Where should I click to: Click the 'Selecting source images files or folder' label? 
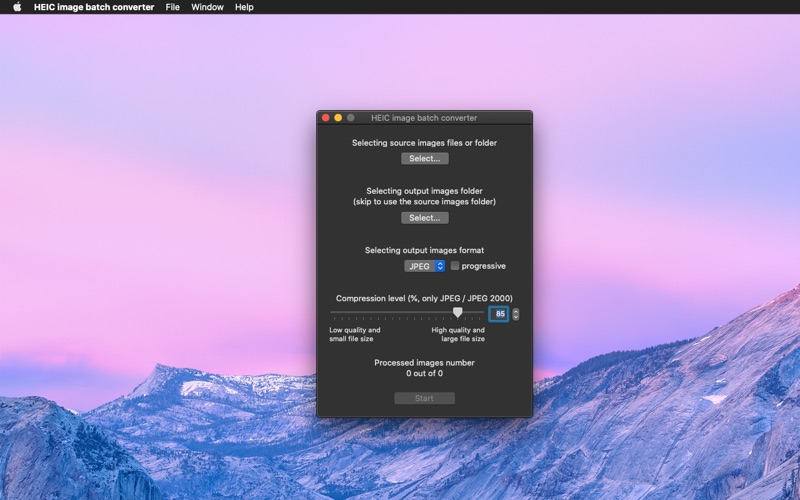coord(424,143)
